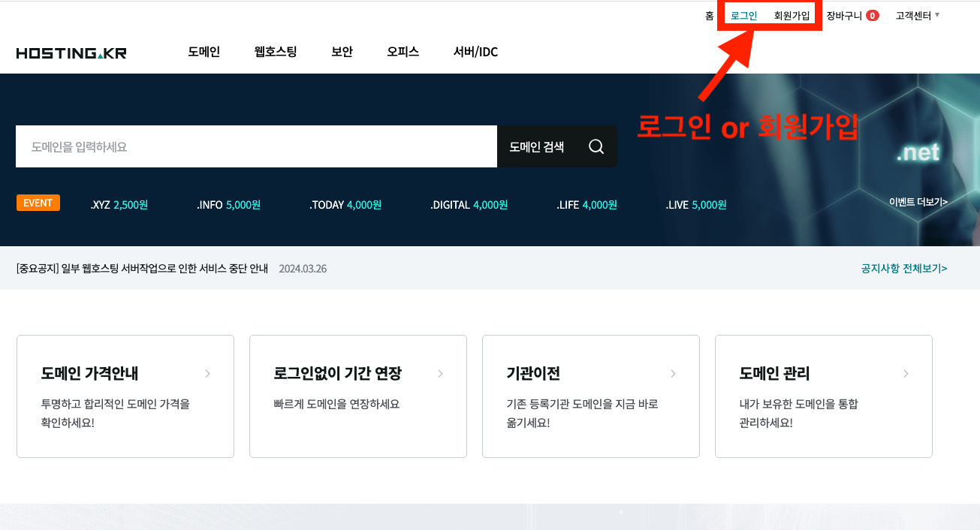The image size is (980, 530).
Task: Select the 보안 menu item
Action: pyautogui.click(x=342, y=52)
